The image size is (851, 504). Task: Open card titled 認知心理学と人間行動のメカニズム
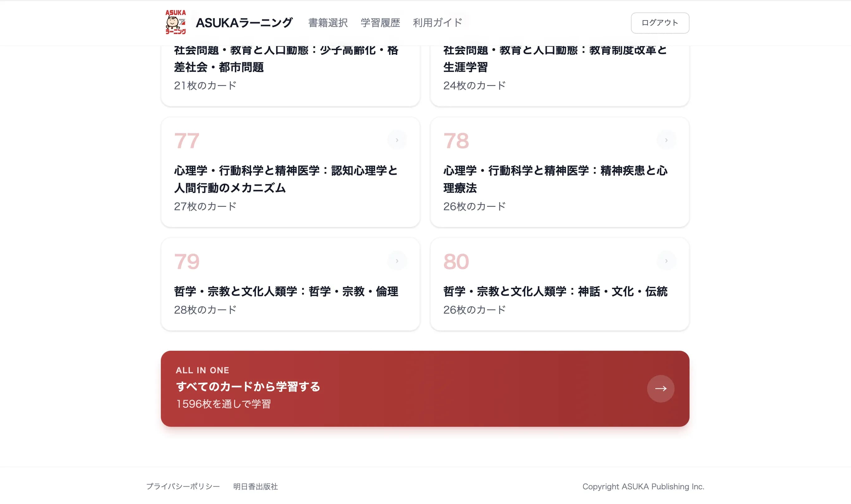pyautogui.click(x=290, y=172)
